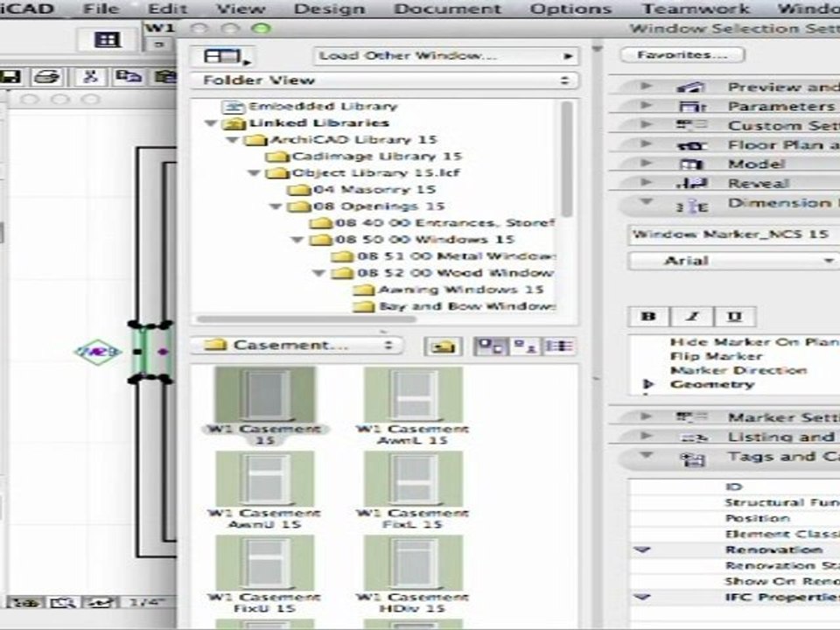840x630 pixels.
Task: Click the grid icon in the main toolbar
Action: coord(107,40)
